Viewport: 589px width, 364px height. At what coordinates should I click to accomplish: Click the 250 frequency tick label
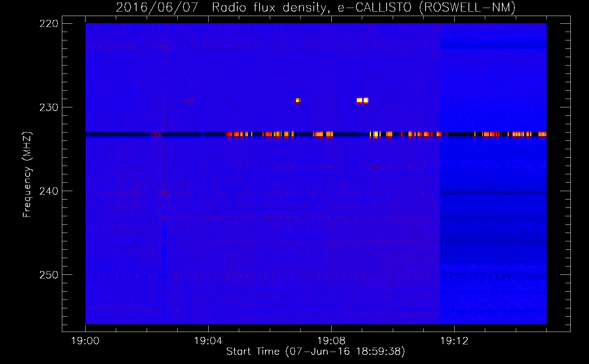point(48,275)
